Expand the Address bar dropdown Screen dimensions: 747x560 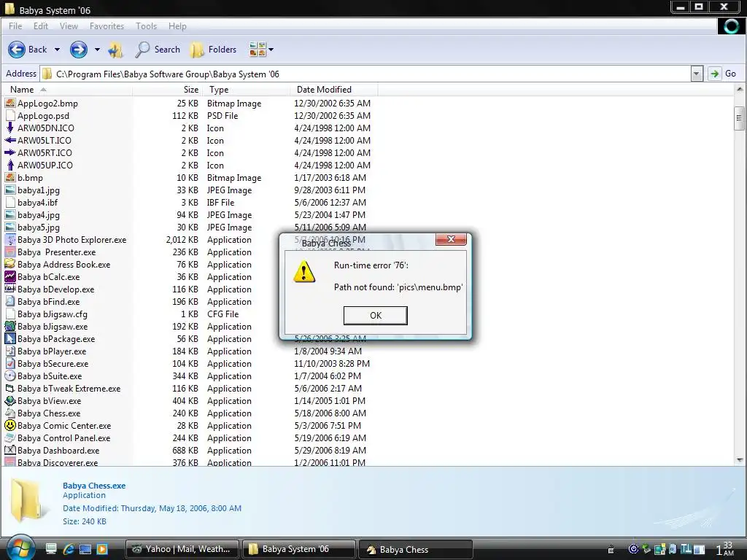pyautogui.click(x=697, y=74)
